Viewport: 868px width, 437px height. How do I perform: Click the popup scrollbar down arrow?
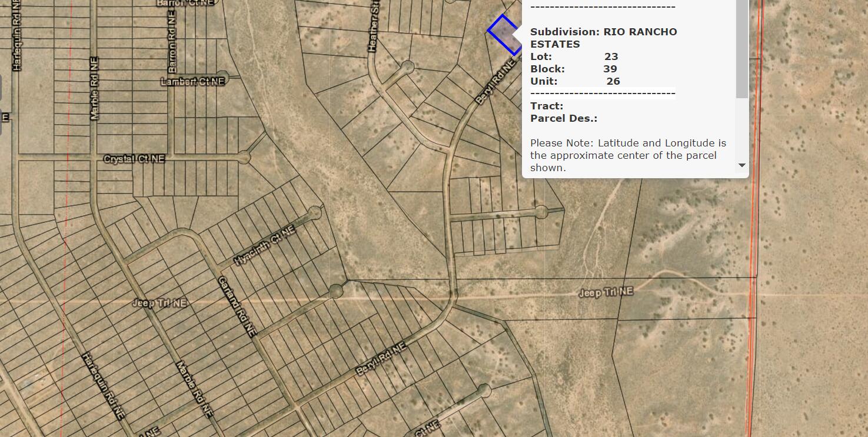click(x=742, y=165)
